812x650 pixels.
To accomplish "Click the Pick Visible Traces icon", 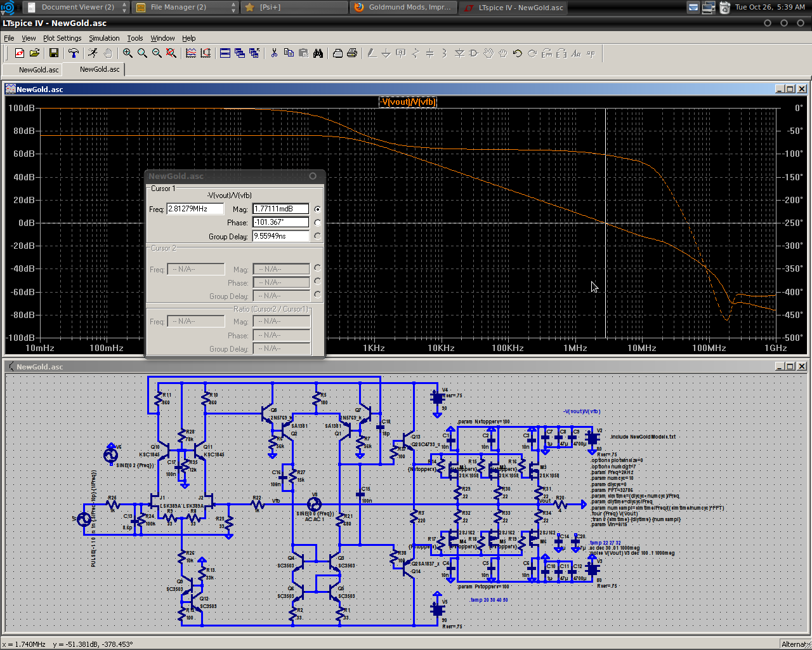I will 191,53.
